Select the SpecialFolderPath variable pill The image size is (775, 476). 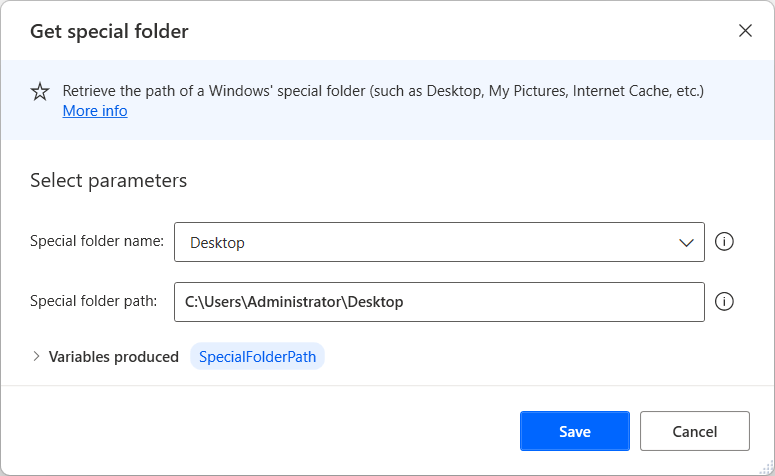pos(257,356)
